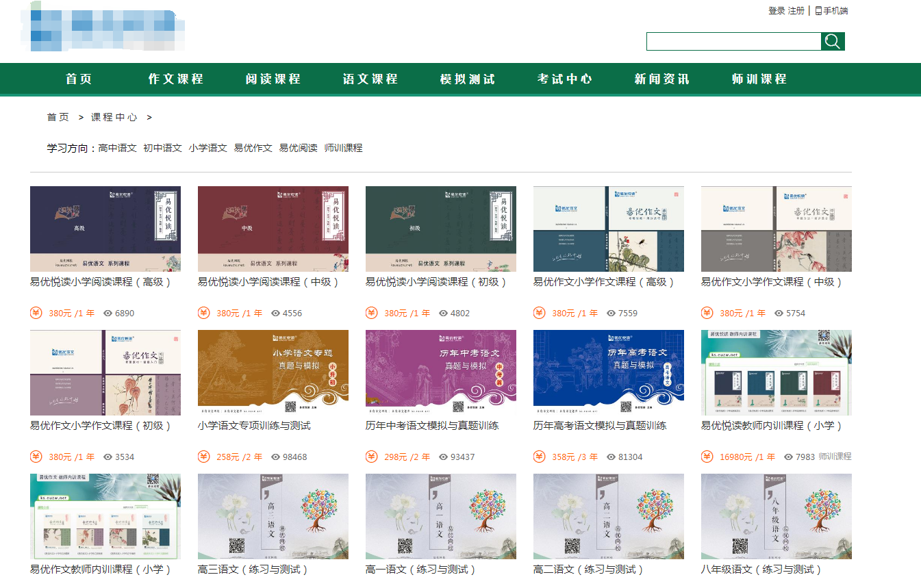Viewport: 921px width, 588px height.
Task: Filter by 高中语文 learning direction
Action: (118, 148)
